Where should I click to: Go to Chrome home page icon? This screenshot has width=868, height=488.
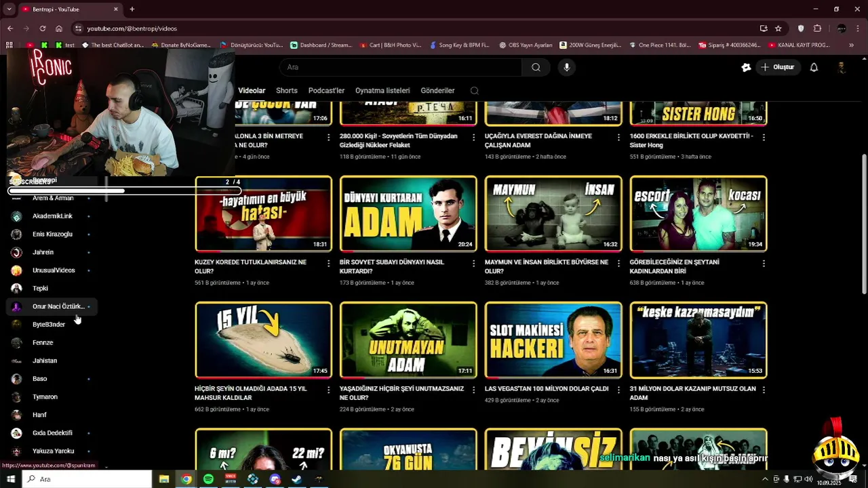(x=59, y=28)
